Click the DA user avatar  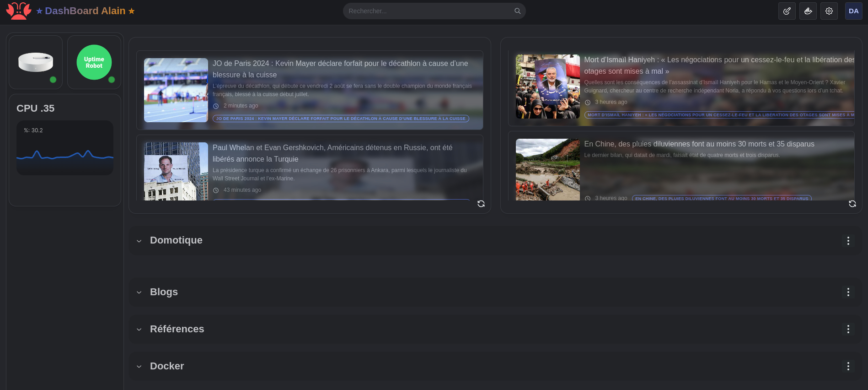853,11
